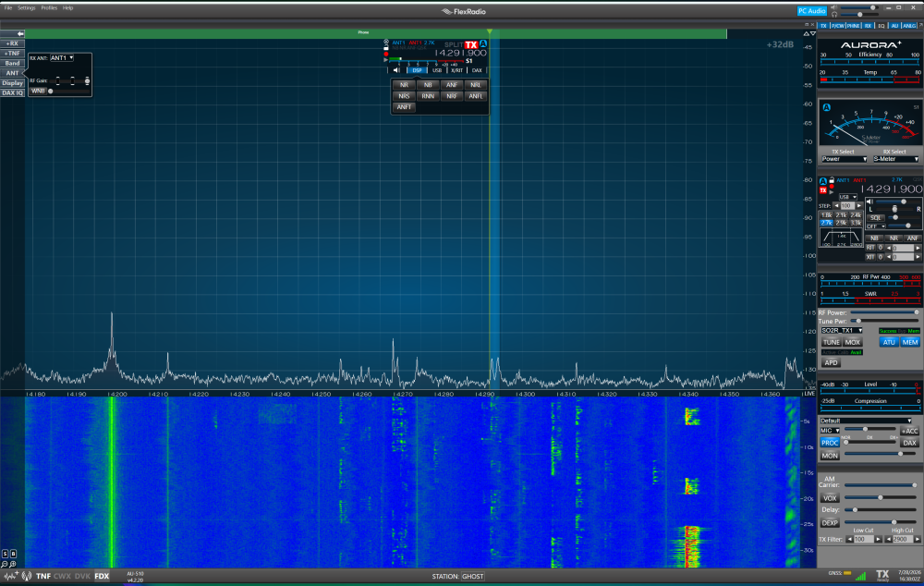Increase the STEP value with right arrow
The image size is (924, 586).
click(x=858, y=206)
